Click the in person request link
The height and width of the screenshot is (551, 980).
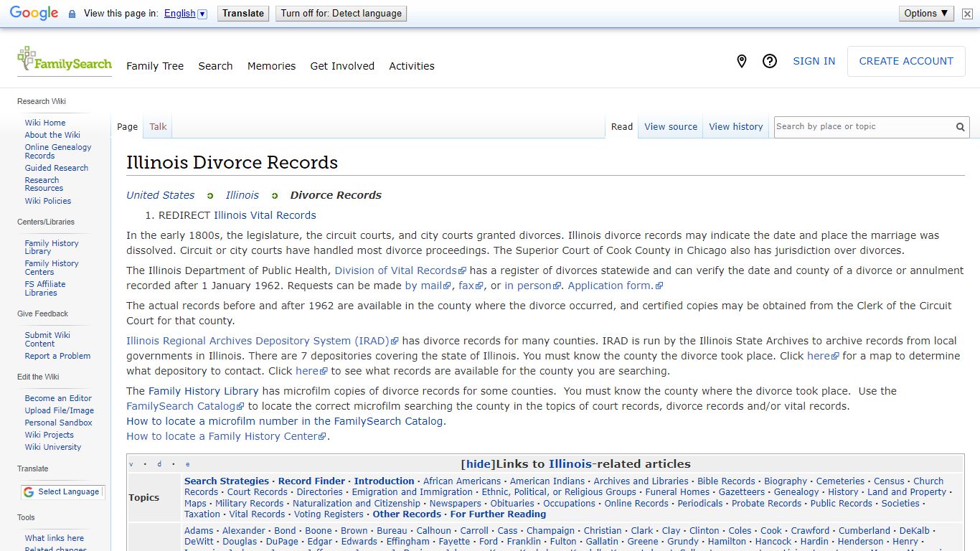[533, 286]
